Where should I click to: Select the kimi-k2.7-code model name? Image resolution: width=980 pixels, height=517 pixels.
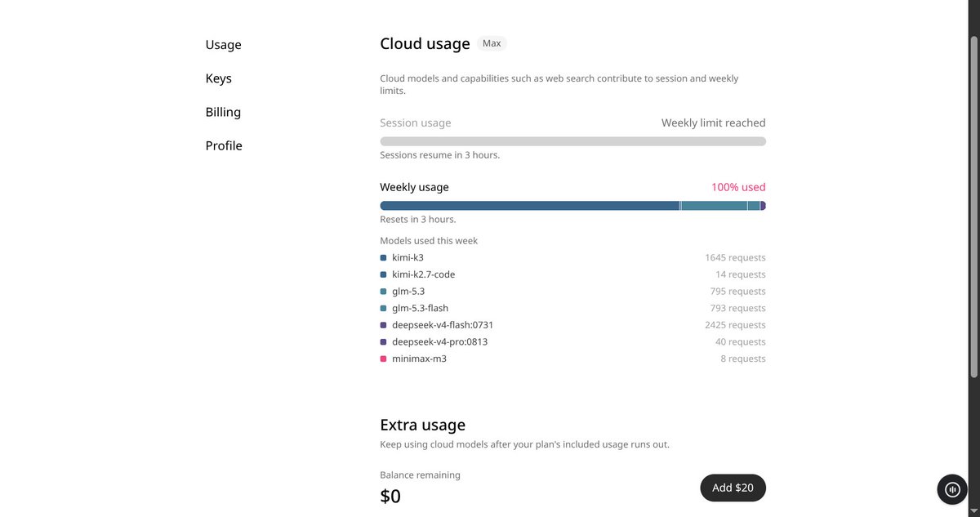pos(424,274)
